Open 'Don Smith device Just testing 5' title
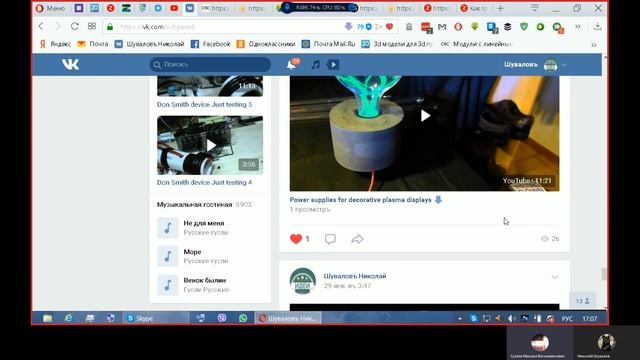The width and height of the screenshot is (640, 360). [x=204, y=104]
